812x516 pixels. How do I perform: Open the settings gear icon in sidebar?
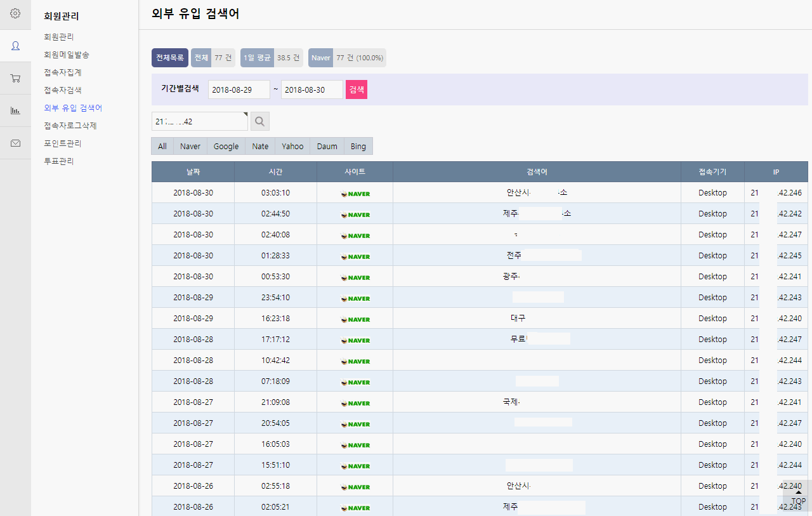(15, 13)
